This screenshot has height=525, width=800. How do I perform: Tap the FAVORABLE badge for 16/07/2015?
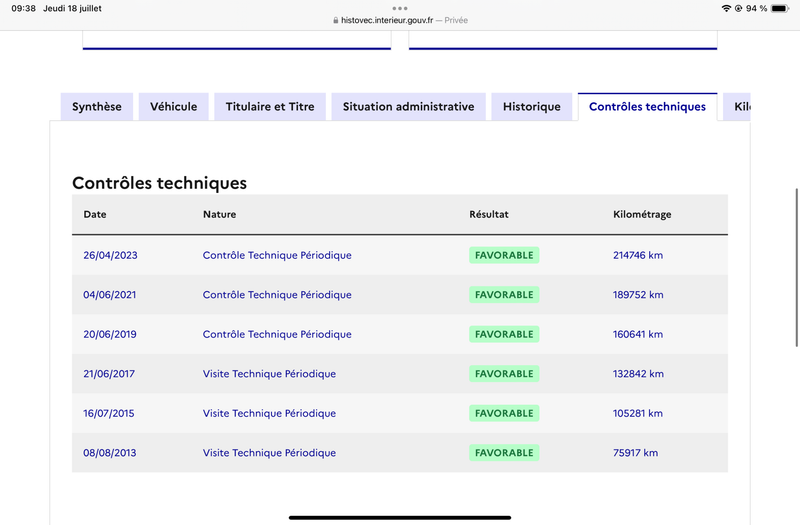[x=504, y=413]
